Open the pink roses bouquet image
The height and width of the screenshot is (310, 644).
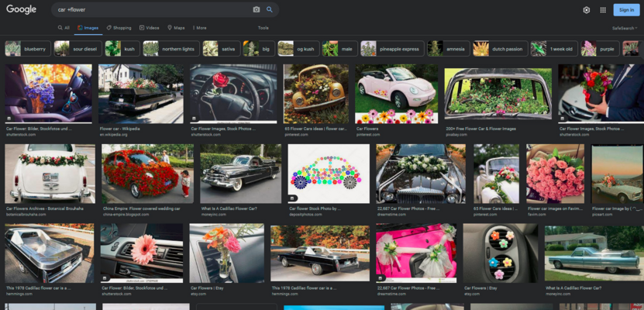pos(556,174)
